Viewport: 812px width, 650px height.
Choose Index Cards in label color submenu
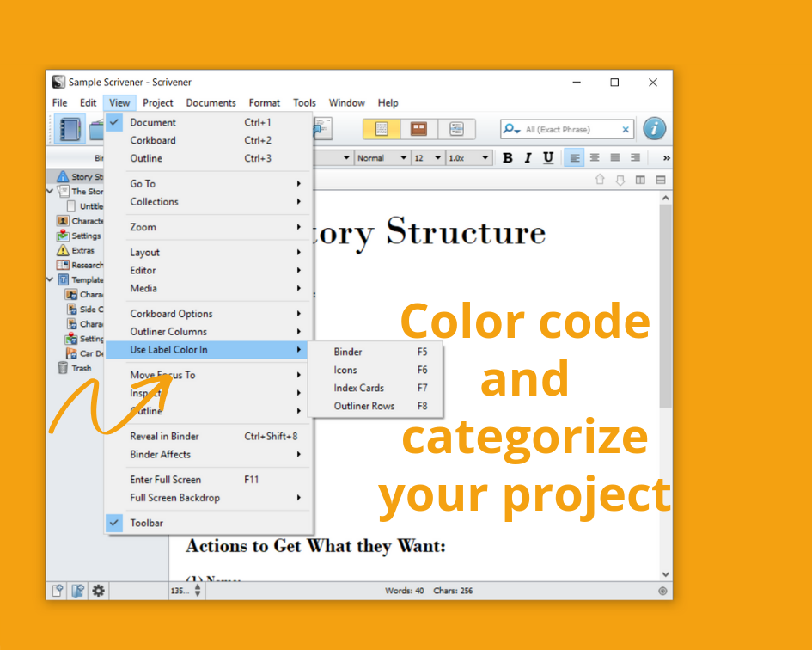pos(375,389)
